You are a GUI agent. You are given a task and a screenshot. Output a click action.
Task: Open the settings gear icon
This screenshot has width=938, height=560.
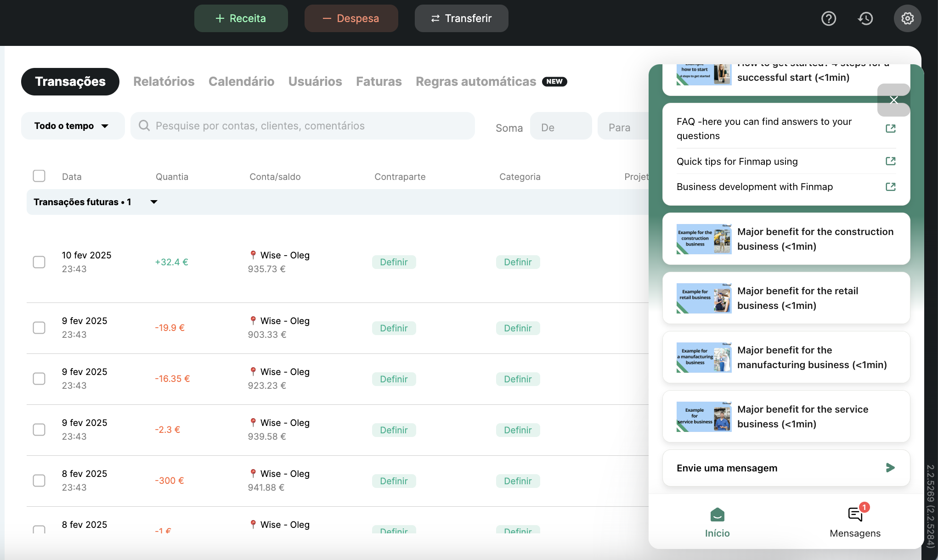[907, 18]
